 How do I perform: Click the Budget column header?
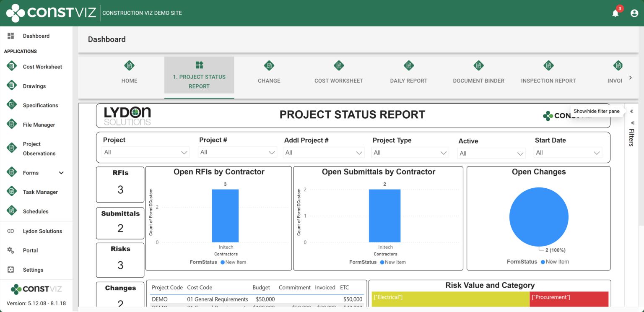pos(261,287)
